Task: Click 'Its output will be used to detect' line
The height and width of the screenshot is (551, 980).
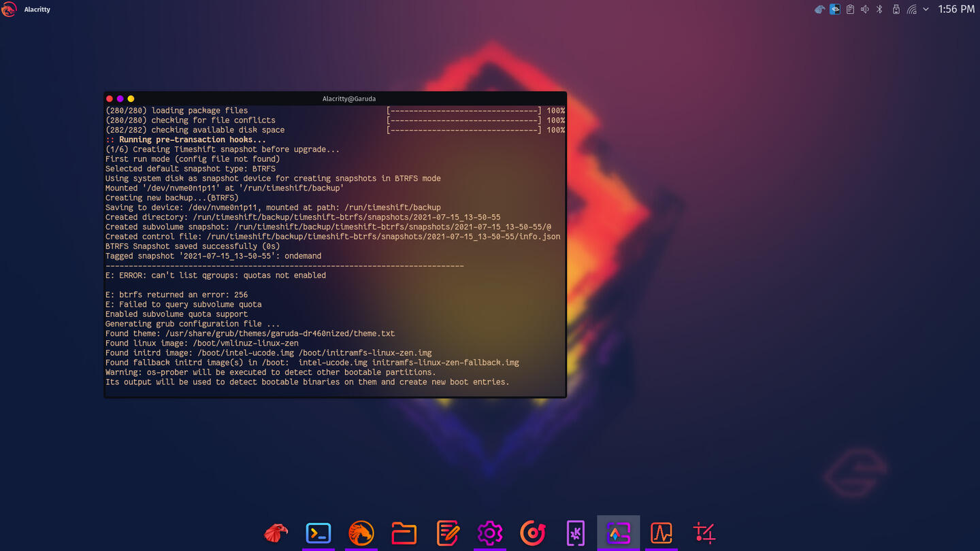Action: click(308, 382)
